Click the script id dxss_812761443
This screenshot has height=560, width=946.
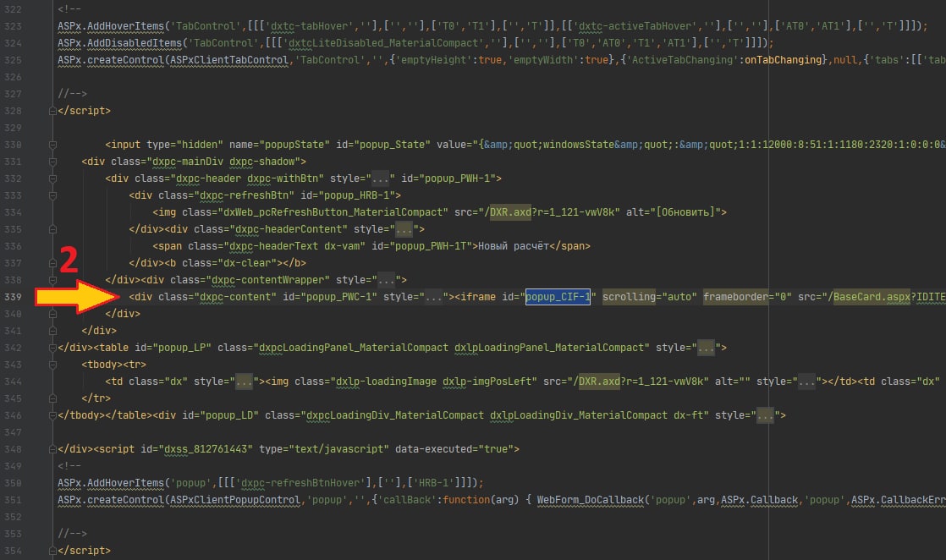(206, 449)
